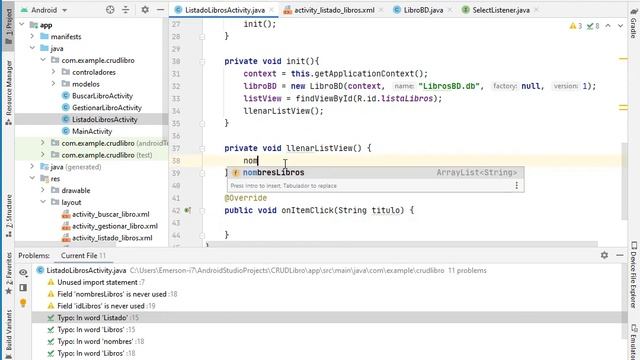640x360 pixels.
Task: Fold the init() method at line 30
Action: [202, 62]
